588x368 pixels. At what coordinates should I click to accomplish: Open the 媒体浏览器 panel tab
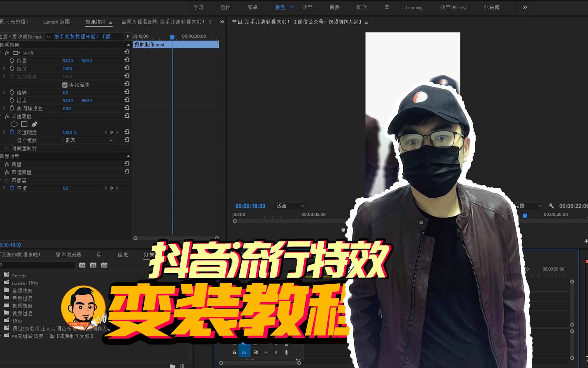(x=68, y=255)
